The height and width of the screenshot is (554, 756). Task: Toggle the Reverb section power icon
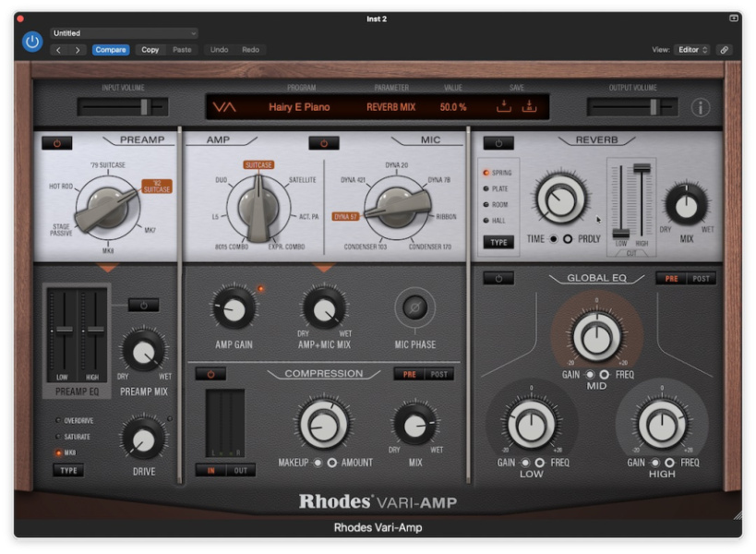click(498, 142)
